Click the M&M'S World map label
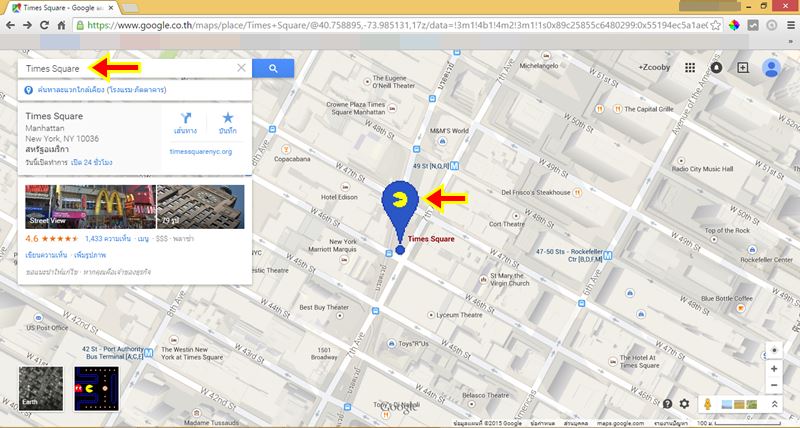Screen dimensions: 800x428 pyautogui.click(x=448, y=131)
